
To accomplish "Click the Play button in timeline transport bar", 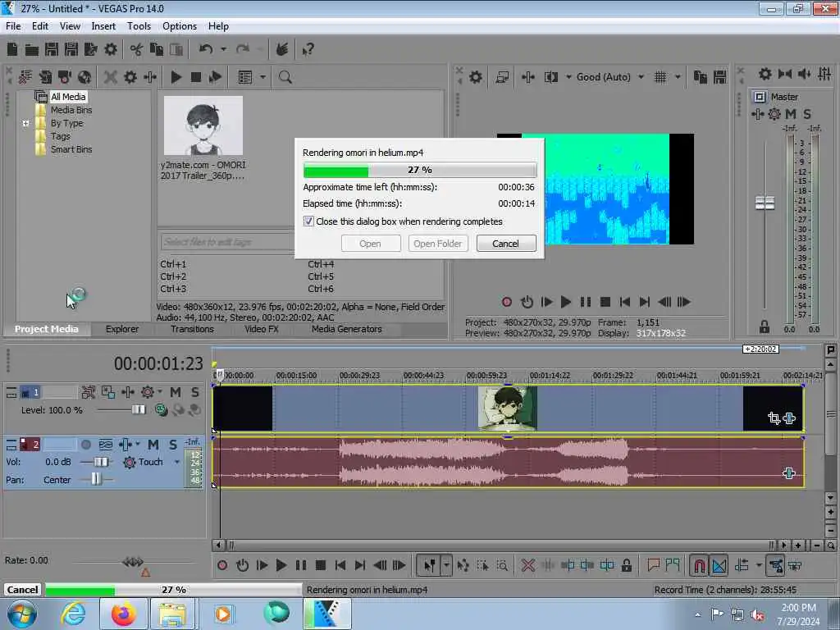I will pyautogui.click(x=281, y=565).
